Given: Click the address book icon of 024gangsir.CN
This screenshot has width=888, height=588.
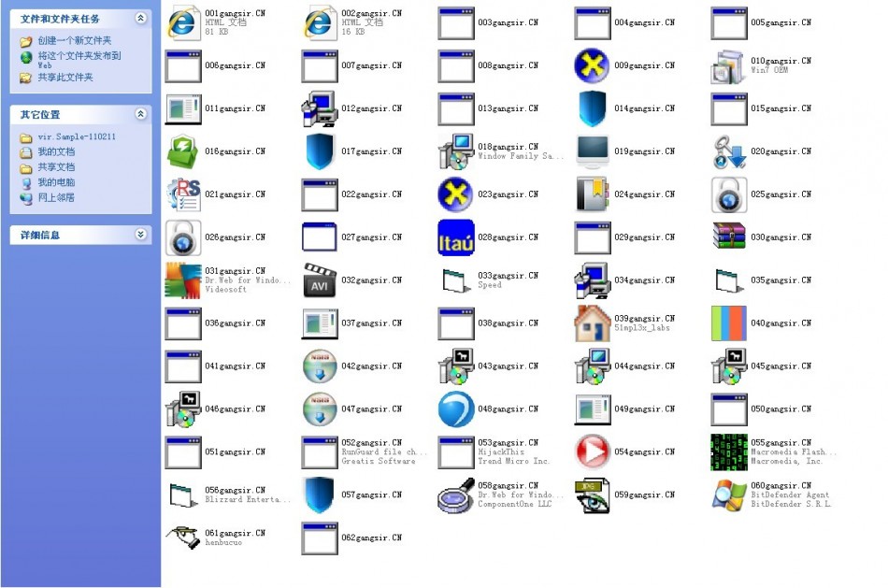Looking at the screenshot, I should pyautogui.click(x=593, y=194).
